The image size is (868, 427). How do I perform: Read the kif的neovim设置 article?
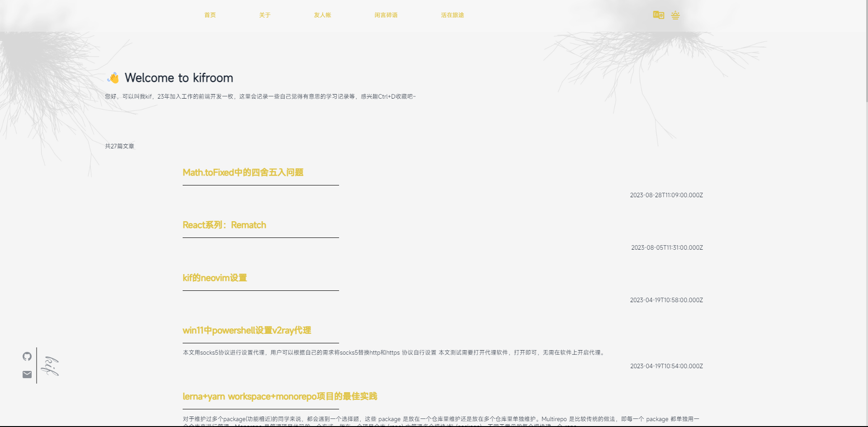click(x=215, y=278)
